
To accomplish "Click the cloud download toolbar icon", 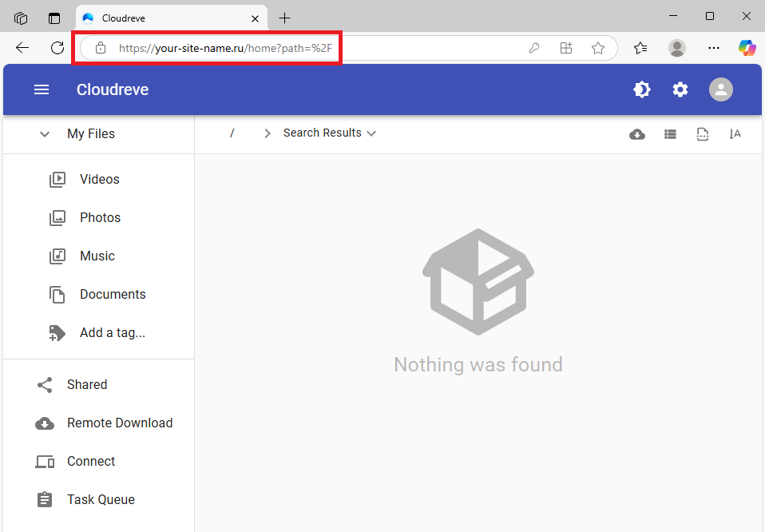I will (x=636, y=134).
